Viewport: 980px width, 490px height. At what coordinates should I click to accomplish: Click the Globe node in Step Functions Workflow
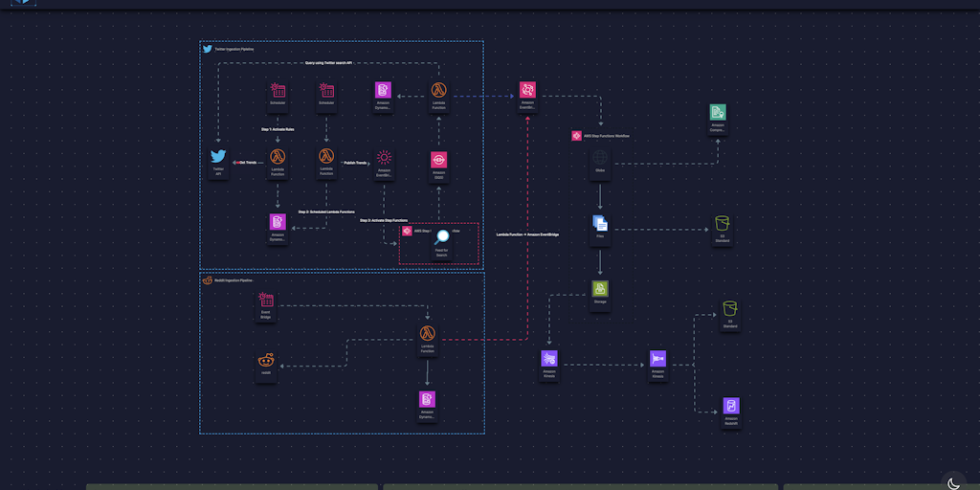tap(599, 158)
